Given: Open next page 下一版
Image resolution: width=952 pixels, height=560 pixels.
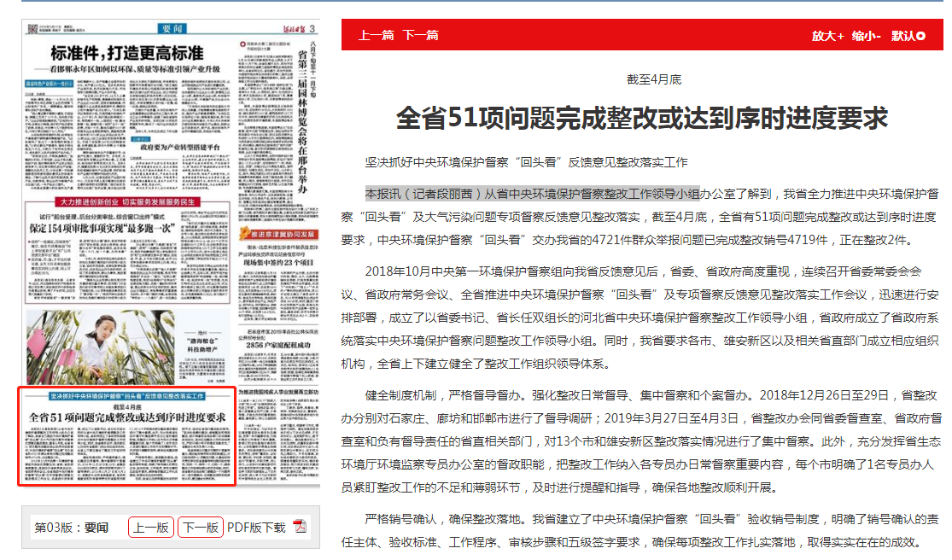Looking at the screenshot, I should pyautogui.click(x=201, y=528).
